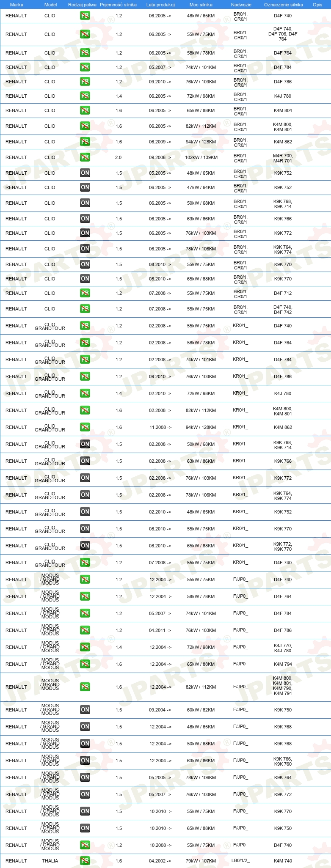Select the M4R 700, M4R 701 engine cell

[283, 158]
